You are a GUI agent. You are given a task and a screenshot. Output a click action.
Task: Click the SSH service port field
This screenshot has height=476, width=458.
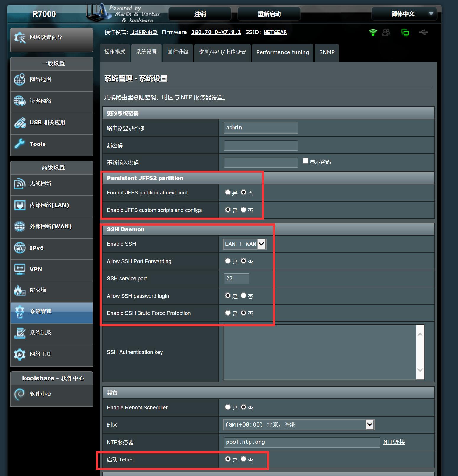click(236, 279)
